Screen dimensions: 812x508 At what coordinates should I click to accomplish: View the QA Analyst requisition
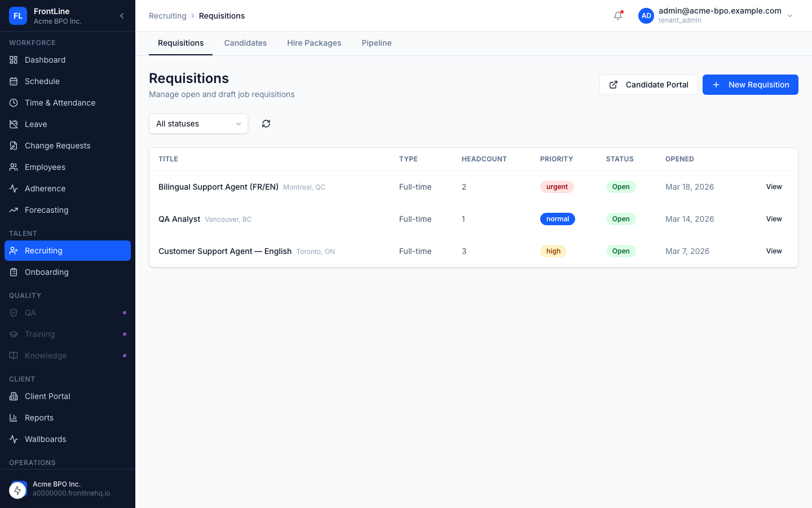(x=774, y=219)
